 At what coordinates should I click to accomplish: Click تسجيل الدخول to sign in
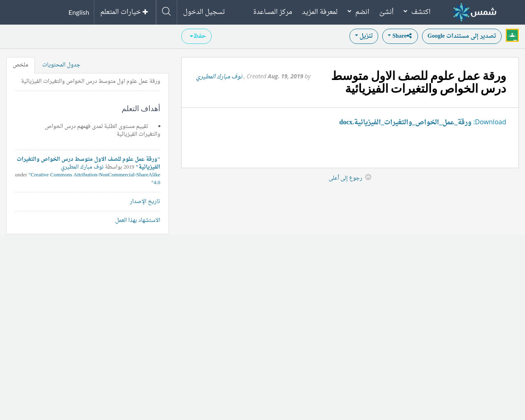click(x=204, y=11)
